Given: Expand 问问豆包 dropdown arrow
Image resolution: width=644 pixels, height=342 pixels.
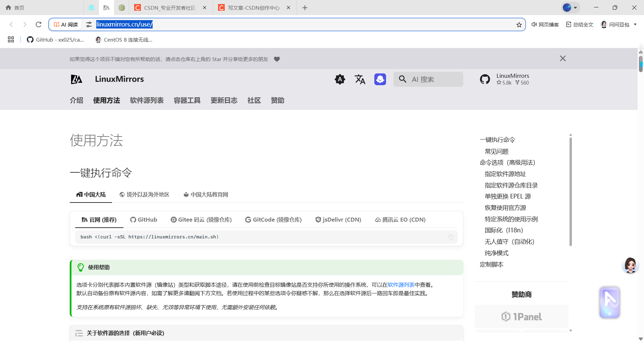Looking at the screenshot, I should click(x=635, y=24).
